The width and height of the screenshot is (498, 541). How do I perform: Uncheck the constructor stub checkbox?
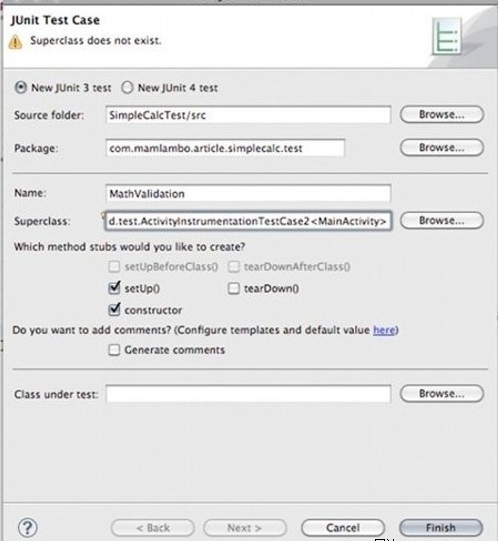coord(114,309)
